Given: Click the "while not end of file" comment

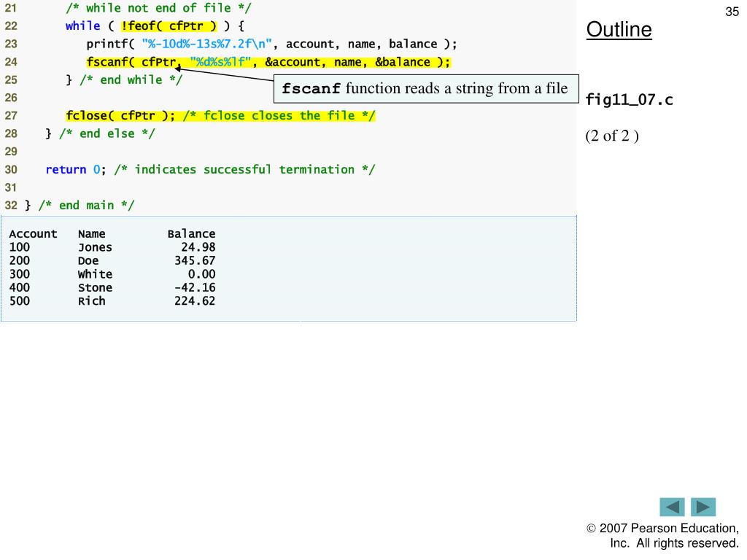Looking at the screenshot, I should pyautogui.click(x=160, y=9).
